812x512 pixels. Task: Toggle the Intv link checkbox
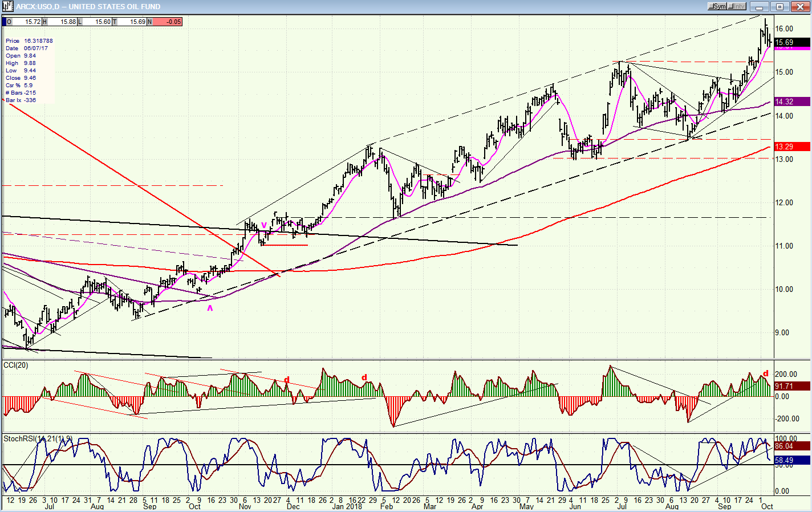737,6
